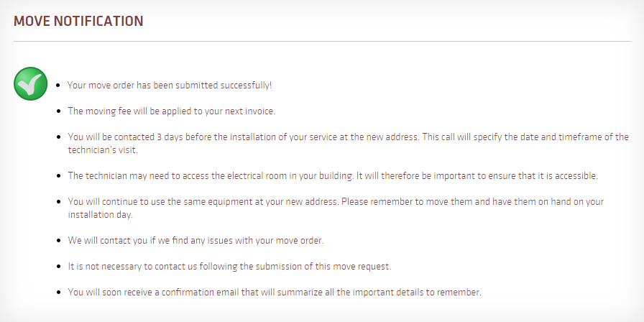Click the green checkmark success icon
This screenshot has width=644, height=322.
(30, 84)
